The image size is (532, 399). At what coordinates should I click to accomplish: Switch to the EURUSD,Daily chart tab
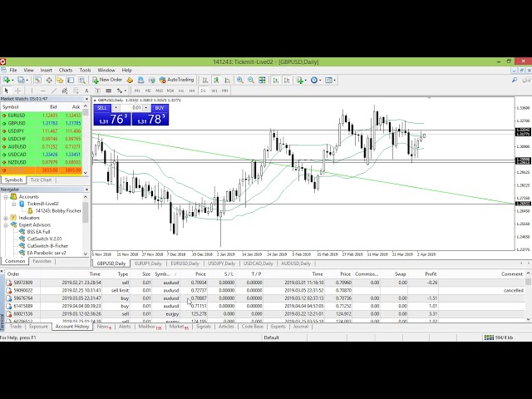(x=185, y=264)
